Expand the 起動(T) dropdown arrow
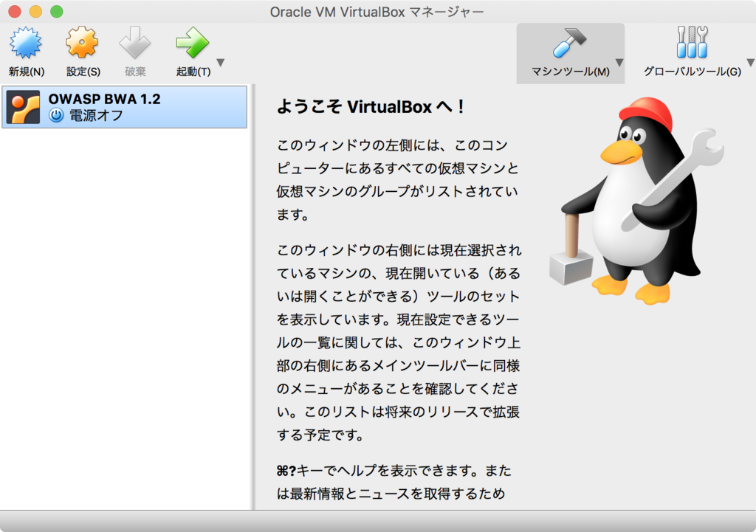 [x=221, y=63]
